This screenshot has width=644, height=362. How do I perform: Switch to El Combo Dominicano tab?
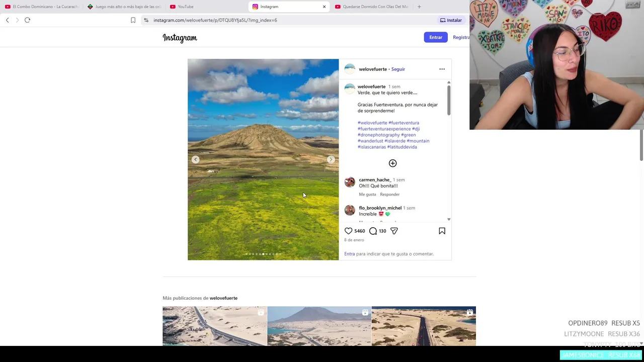tap(42, 7)
